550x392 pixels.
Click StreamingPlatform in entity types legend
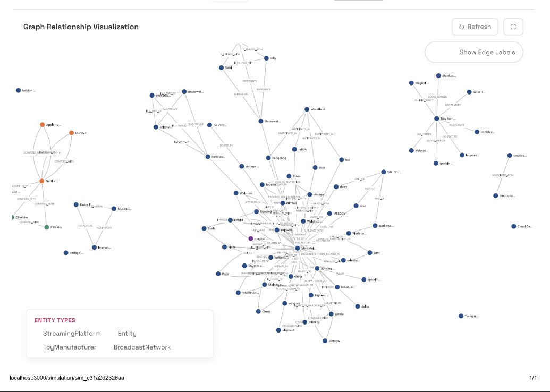pyautogui.click(x=72, y=334)
